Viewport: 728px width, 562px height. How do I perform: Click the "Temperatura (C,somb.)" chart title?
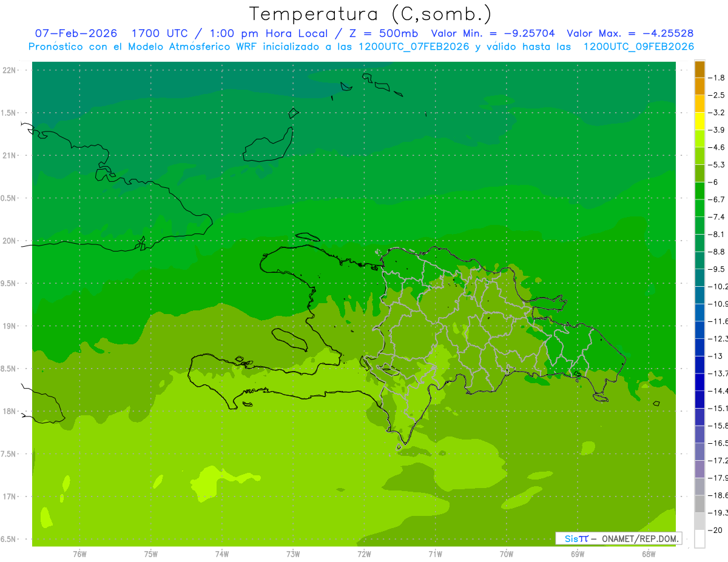[x=370, y=14]
